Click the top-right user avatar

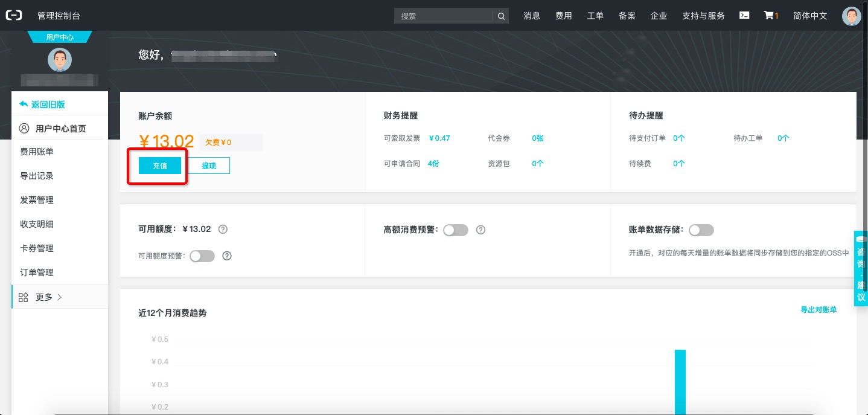[852, 16]
